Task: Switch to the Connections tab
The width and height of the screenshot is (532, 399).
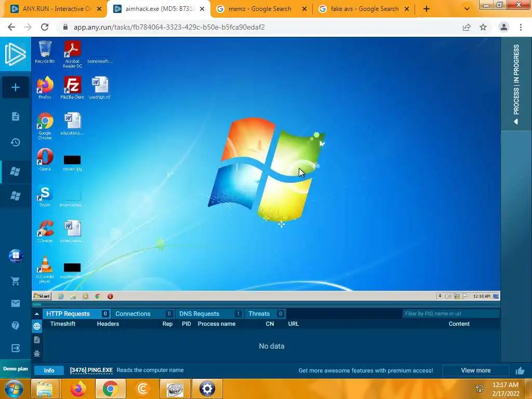Action: 143,314
